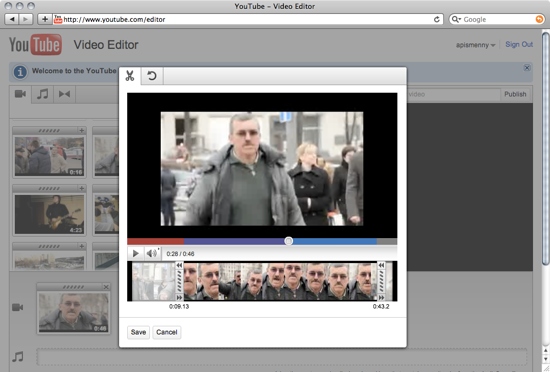The width and height of the screenshot is (550, 372).
Task: Add the 0:16 clip with plus icon
Action: click(x=81, y=130)
